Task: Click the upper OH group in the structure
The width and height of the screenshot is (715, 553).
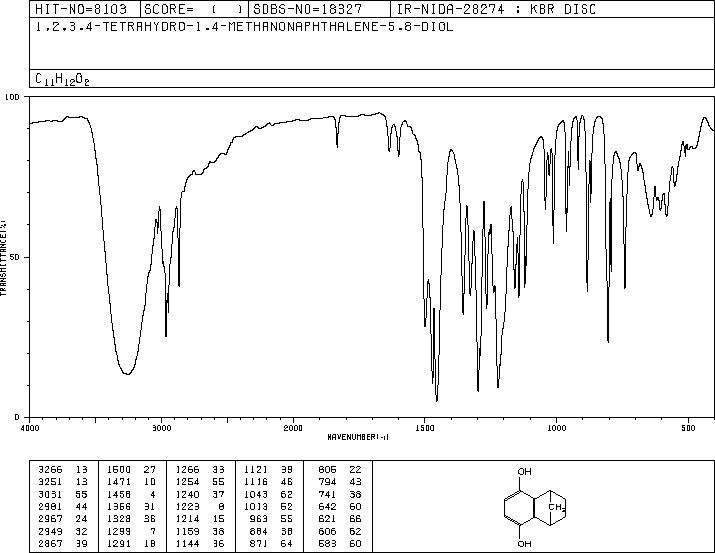Action: point(524,471)
